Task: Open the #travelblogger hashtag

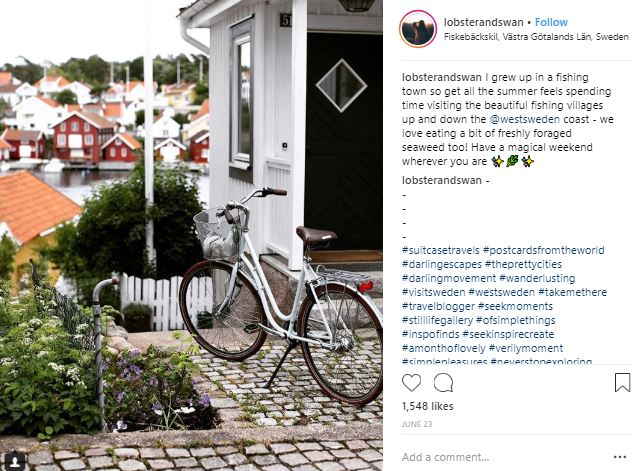Action: [438, 306]
